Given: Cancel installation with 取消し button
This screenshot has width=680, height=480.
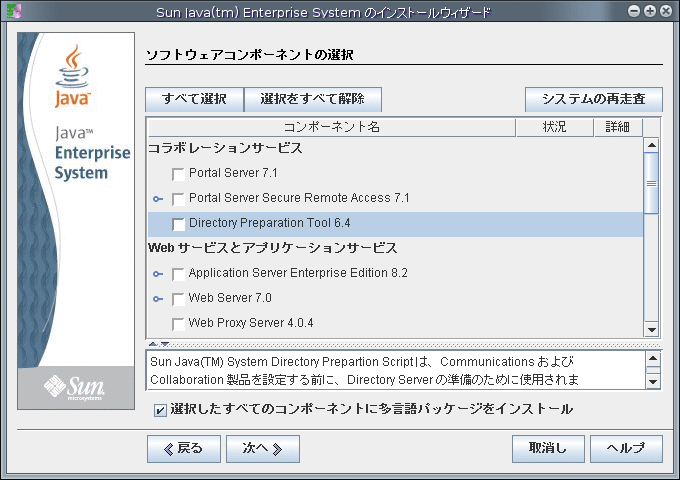Looking at the screenshot, I should click(x=548, y=449).
